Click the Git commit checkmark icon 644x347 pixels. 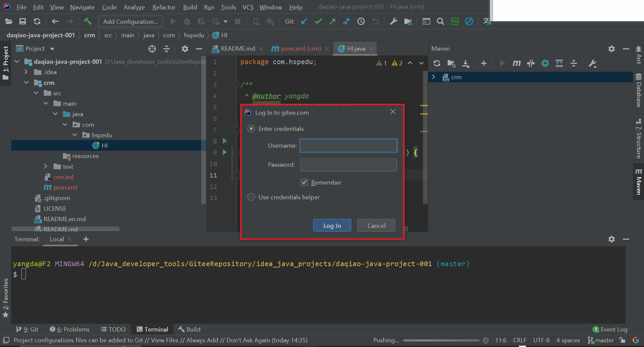tap(318, 21)
